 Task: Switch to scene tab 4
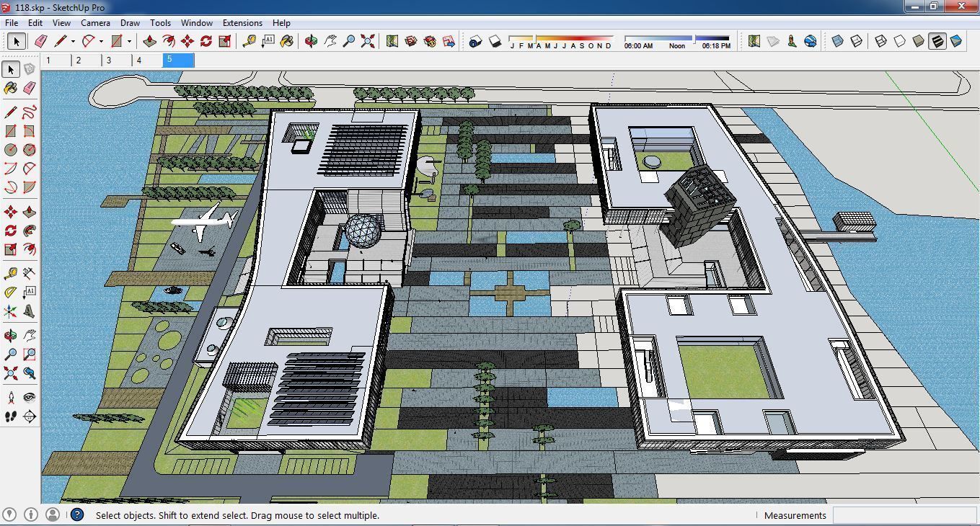click(x=147, y=61)
